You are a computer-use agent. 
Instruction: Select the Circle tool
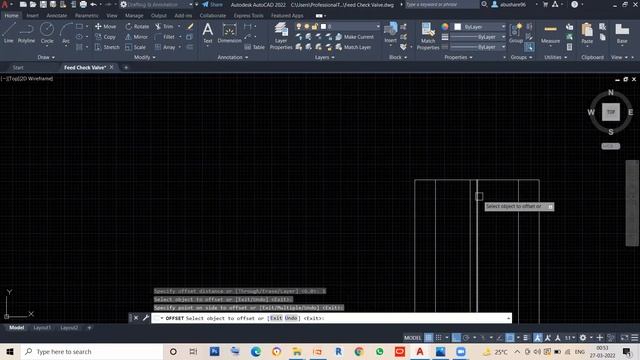tap(47, 33)
